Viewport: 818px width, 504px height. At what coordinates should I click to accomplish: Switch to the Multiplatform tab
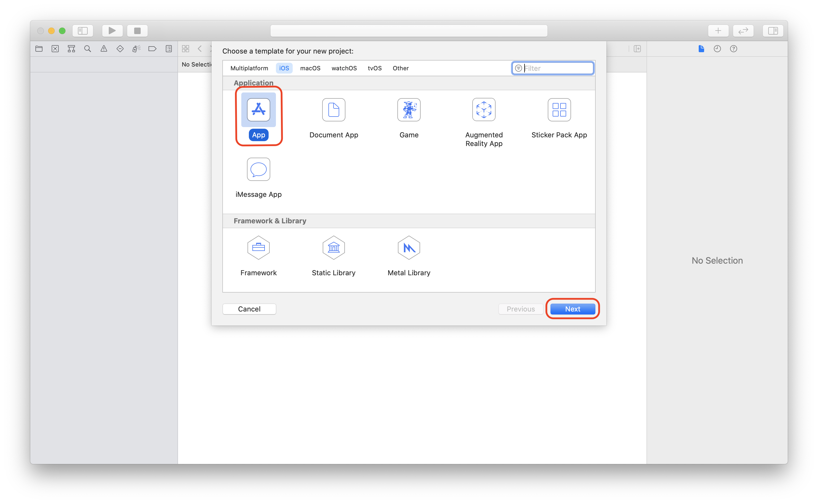249,68
